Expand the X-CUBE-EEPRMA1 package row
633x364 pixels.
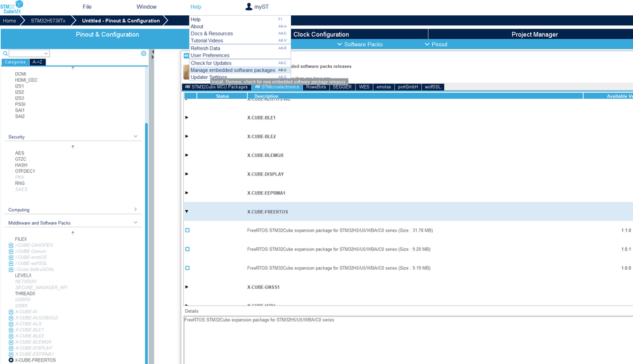(x=186, y=192)
